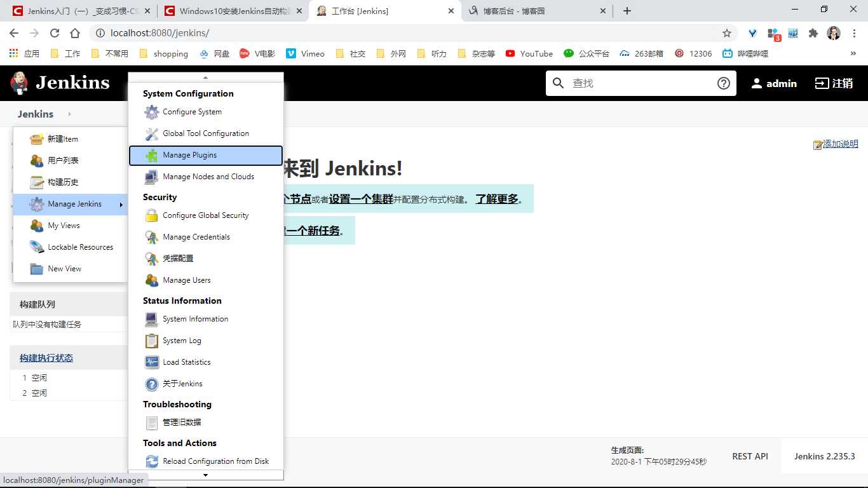Open a new browser tab
868x488 pixels.
(627, 11)
